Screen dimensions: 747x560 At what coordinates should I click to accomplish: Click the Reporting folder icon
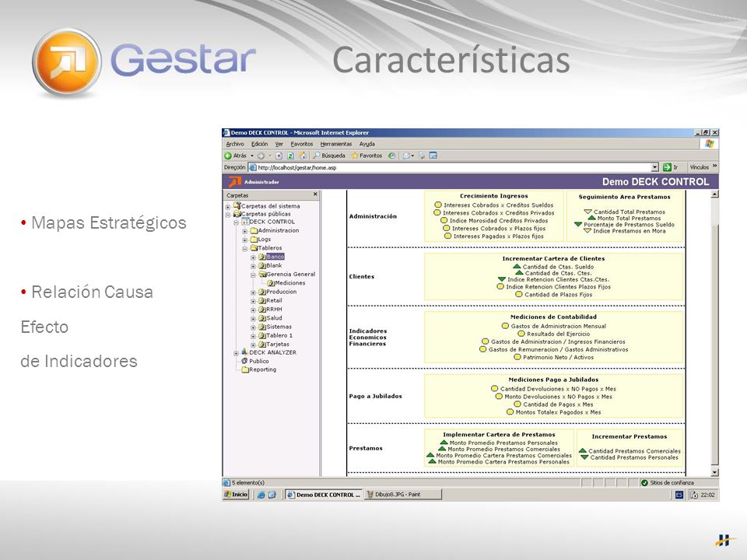pos(245,369)
